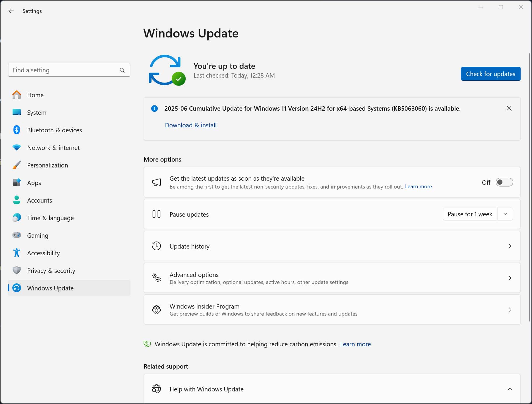Dismiss the cumulative update notice
532x404 pixels.
509,108
